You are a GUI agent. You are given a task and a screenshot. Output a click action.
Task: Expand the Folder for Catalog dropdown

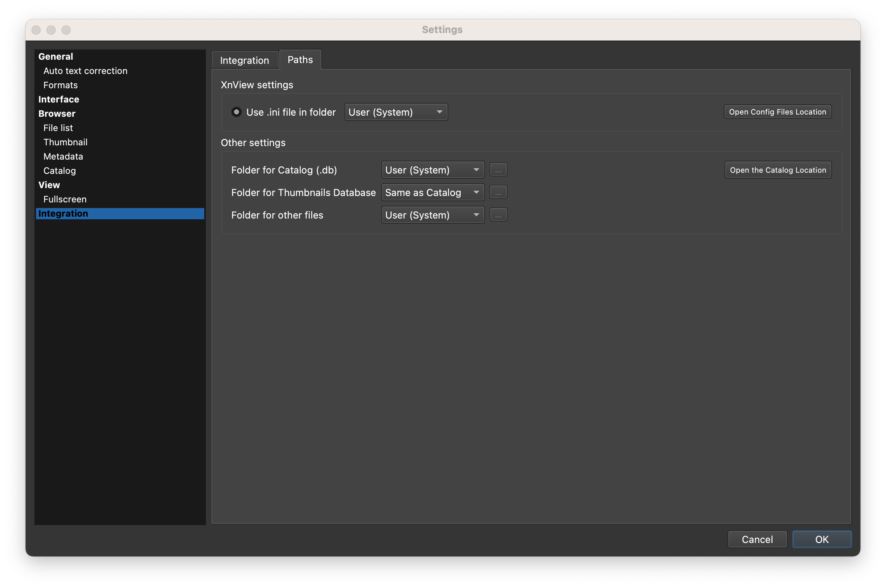[432, 170]
